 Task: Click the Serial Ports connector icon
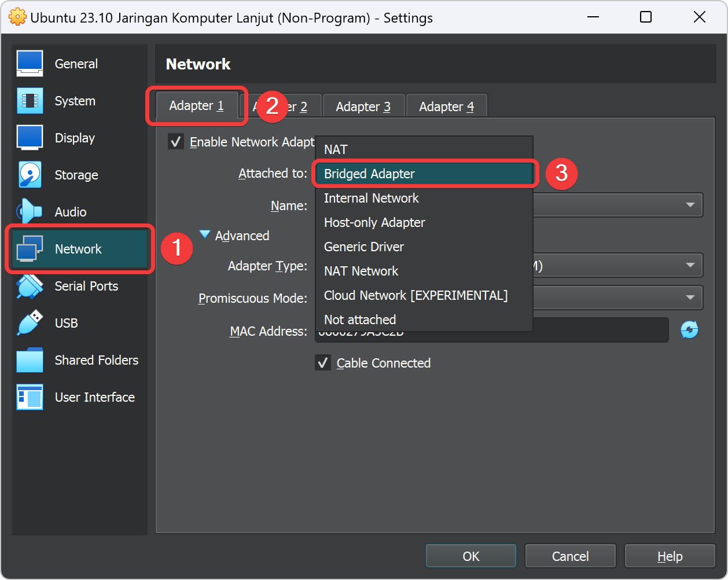tap(30, 286)
